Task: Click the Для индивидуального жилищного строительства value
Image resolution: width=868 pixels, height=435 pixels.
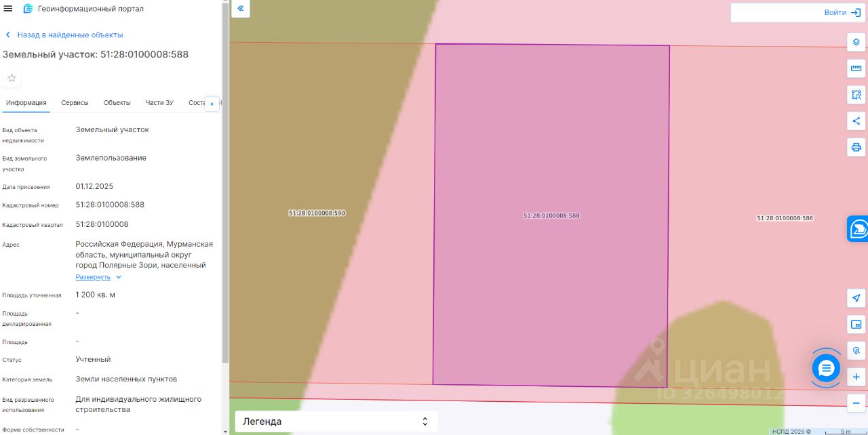Action: click(x=138, y=405)
